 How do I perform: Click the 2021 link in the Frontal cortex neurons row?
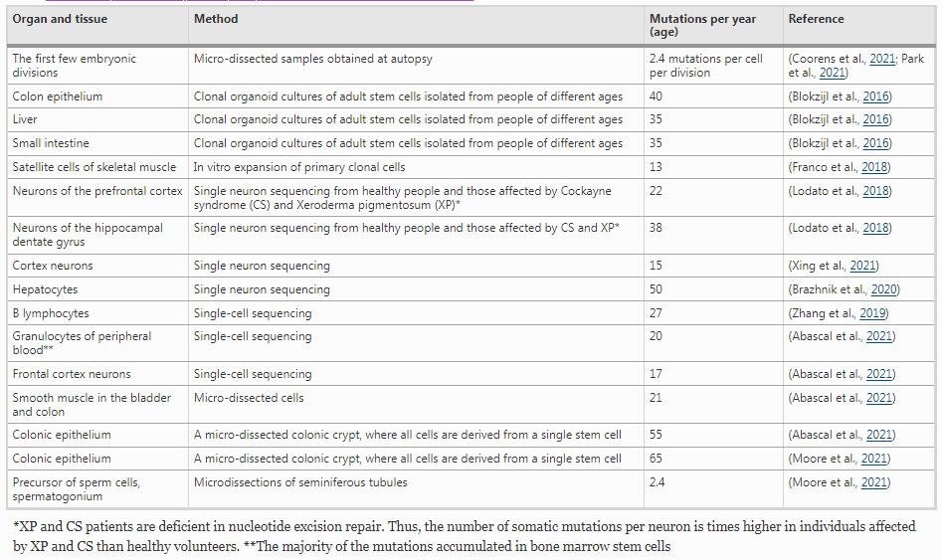[x=879, y=374]
